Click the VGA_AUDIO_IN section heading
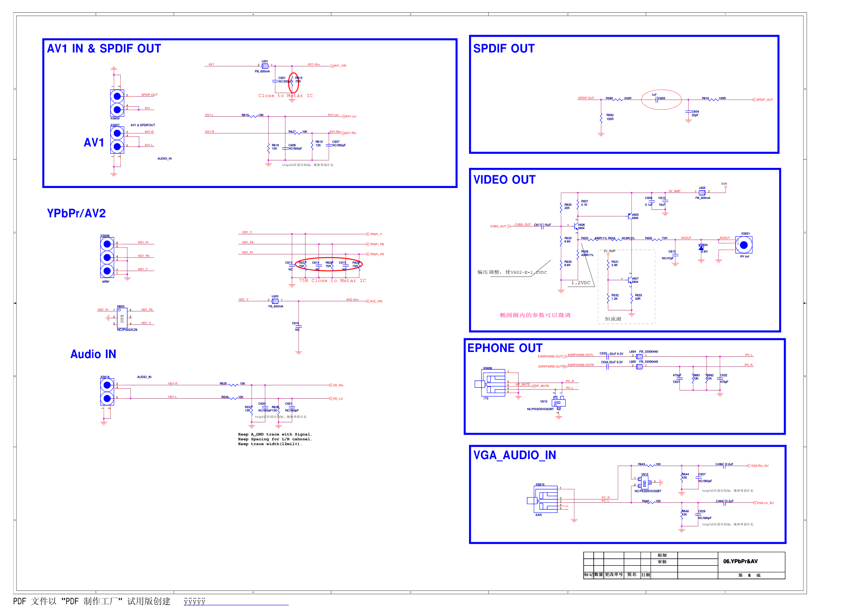This screenshot has height=613, width=868. click(x=514, y=455)
